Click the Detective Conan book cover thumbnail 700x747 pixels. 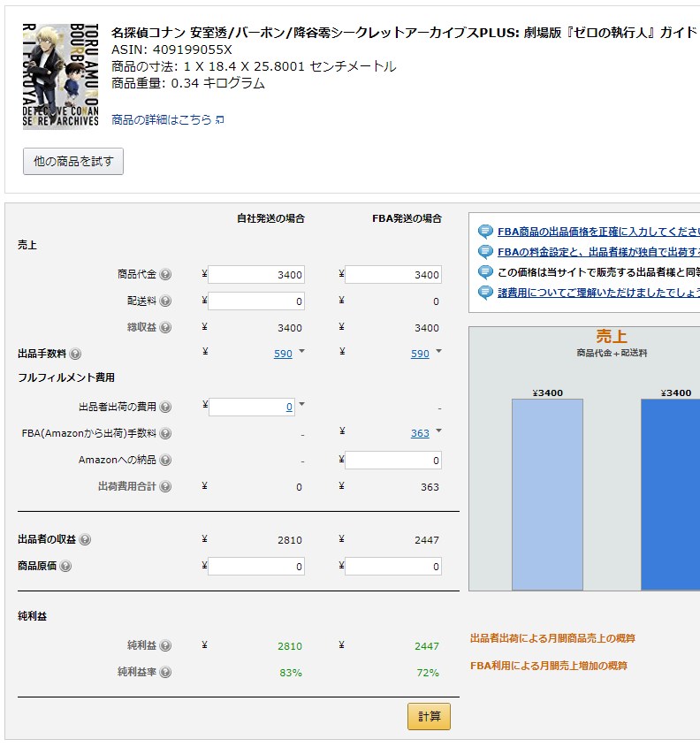tap(61, 76)
